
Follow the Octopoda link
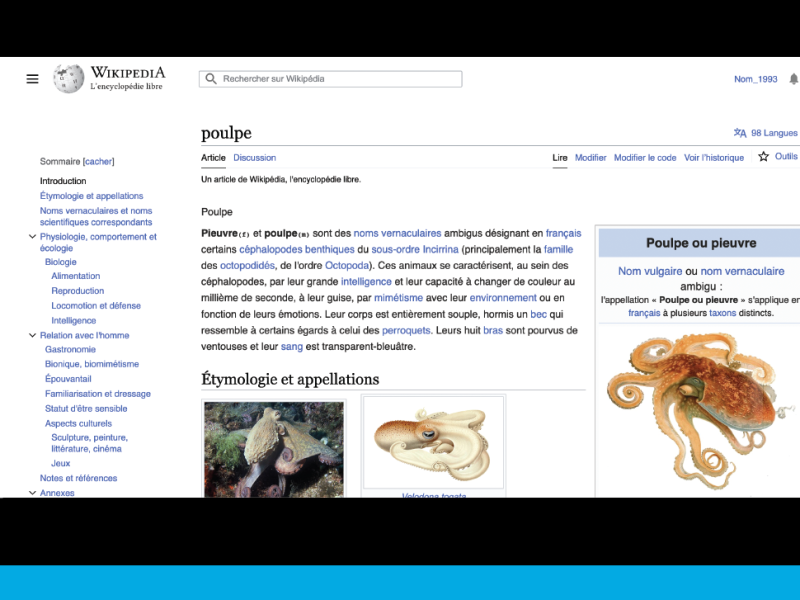(x=347, y=265)
